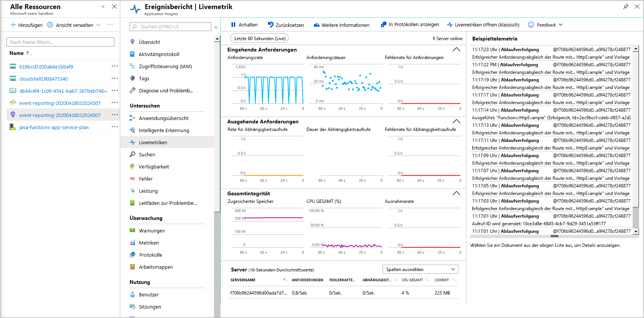Open the java-functions-app-service-plan resource

pyautogui.click(x=54, y=127)
